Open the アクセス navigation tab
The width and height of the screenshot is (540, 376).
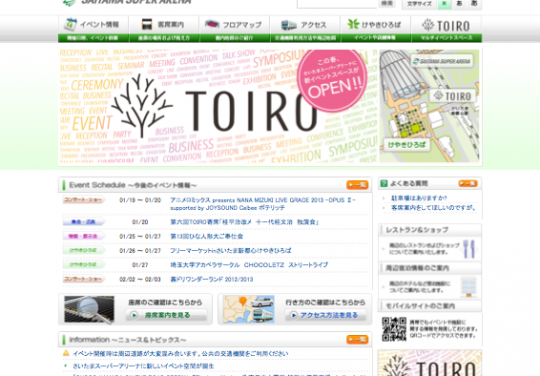point(305,29)
